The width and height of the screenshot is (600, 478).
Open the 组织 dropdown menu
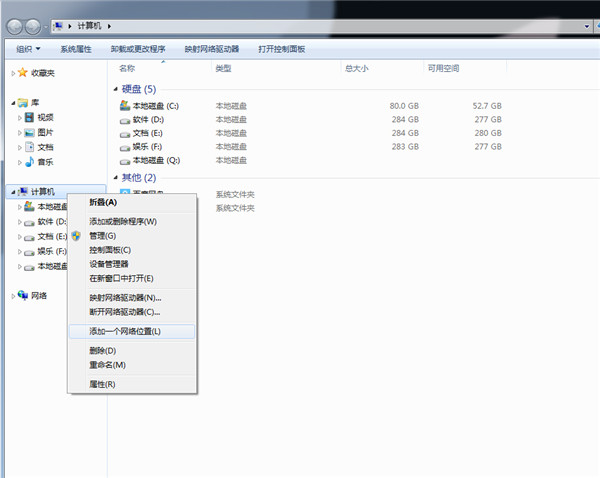coord(29,48)
